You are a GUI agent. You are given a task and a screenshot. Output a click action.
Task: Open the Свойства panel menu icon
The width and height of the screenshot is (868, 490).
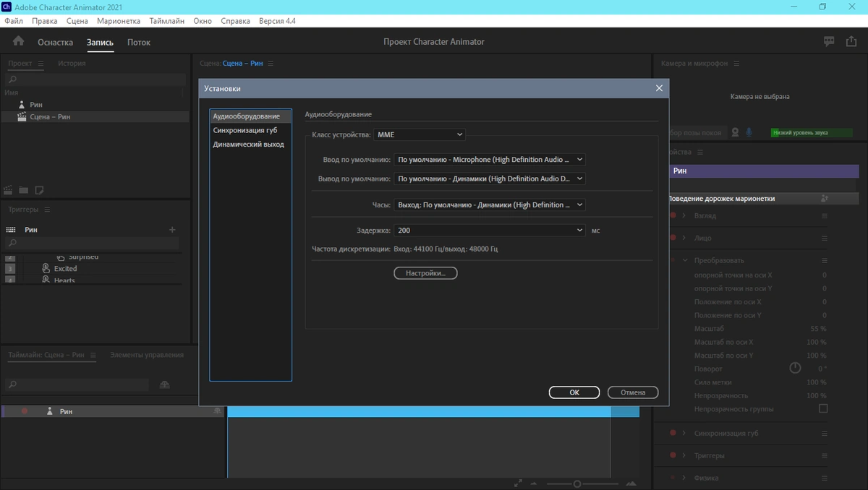700,152
